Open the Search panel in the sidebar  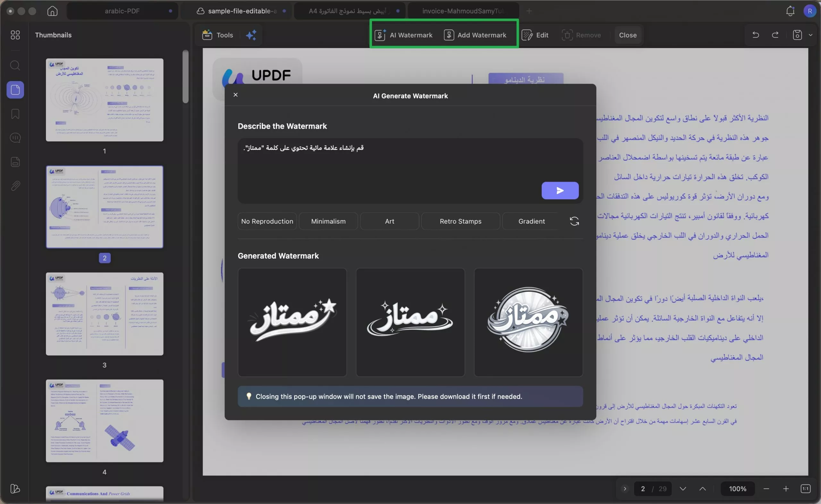pyautogui.click(x=15, y=66)
